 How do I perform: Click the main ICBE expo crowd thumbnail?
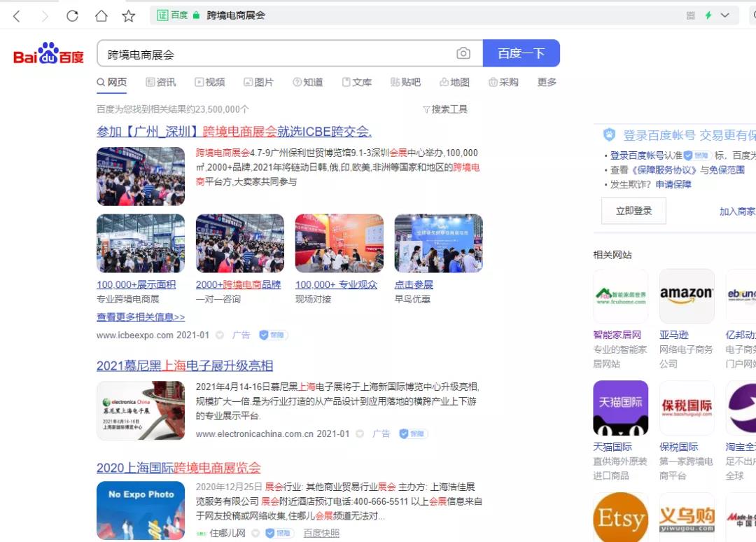click(x=140, y=176)
